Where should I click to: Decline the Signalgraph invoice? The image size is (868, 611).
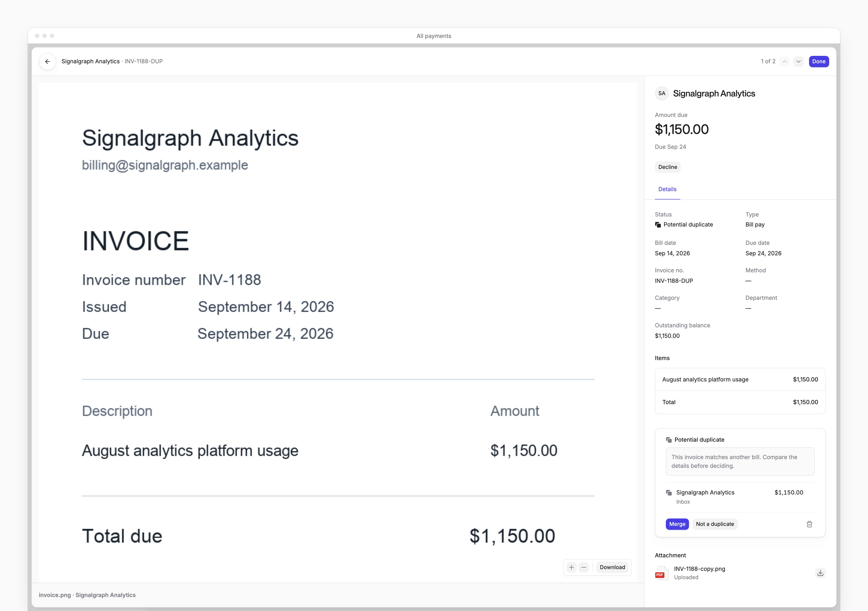[x=667, y=167]
